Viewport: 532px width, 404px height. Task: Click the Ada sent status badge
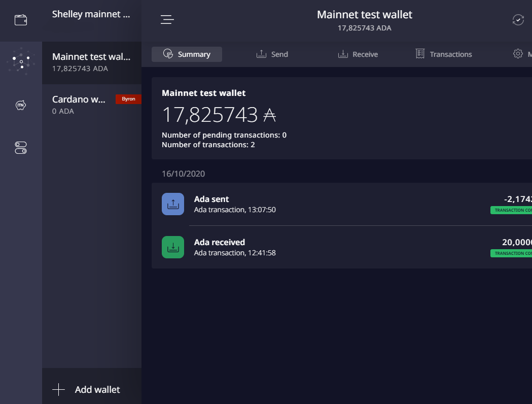tap(511, 210)
